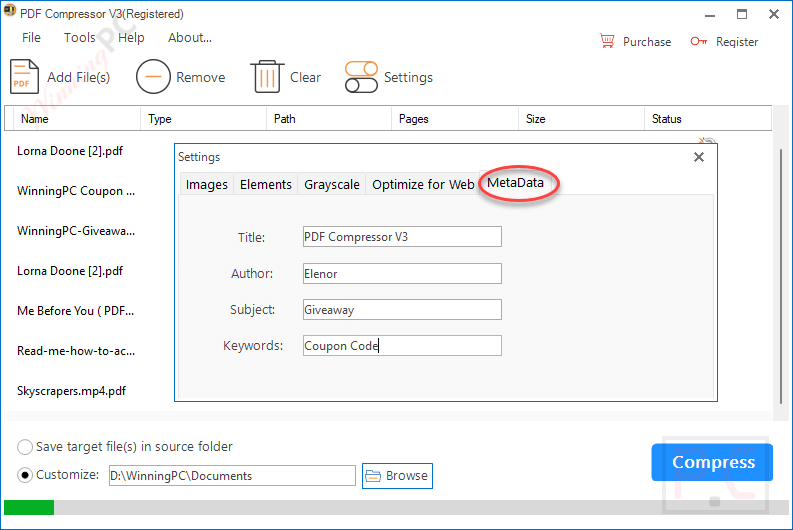Select the Me Before You ( PDF... row
The width and height of the screenshot is (793, 530).
(75, 311)
